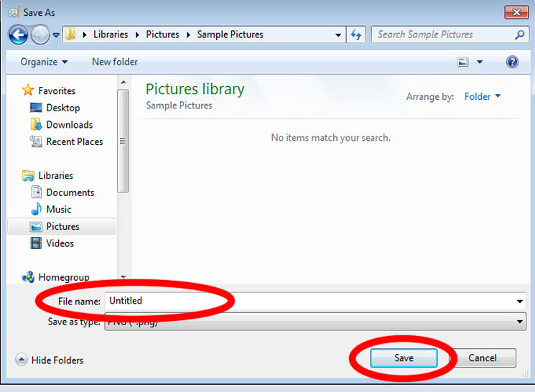The image size is (535, 392).
Task: Collapse folder pane using Hide Folders
Action: coord(50,360)
